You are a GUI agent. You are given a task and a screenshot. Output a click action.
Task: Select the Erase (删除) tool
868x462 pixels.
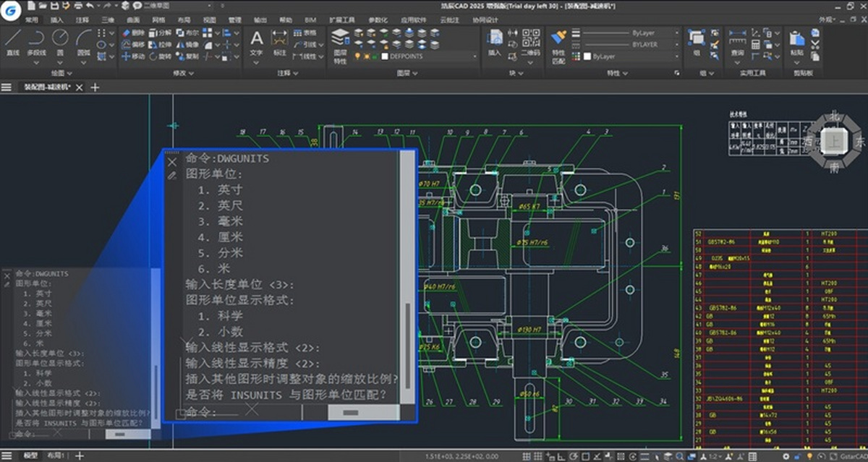pos(134,33)
